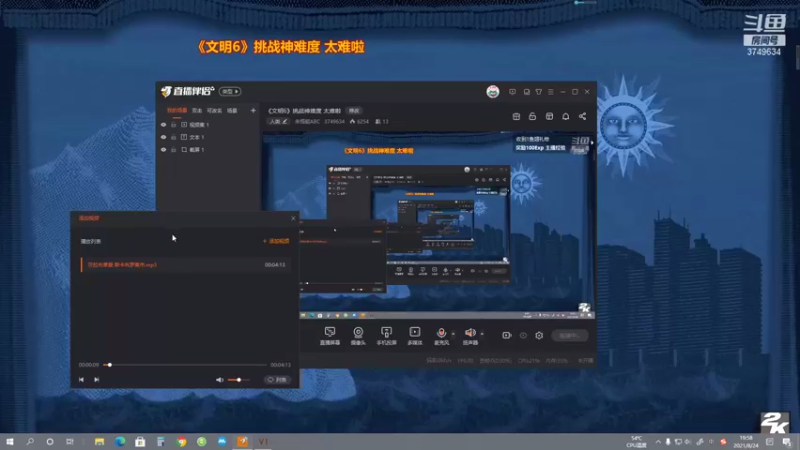Click the share icon in the stream info bar
The height and width of the screenshot is (450, 800).
tap(582, 116)
